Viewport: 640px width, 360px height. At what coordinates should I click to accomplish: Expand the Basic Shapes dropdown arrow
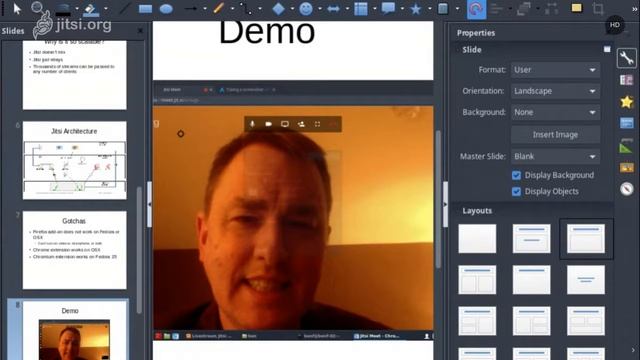click(x=292, y=9)
